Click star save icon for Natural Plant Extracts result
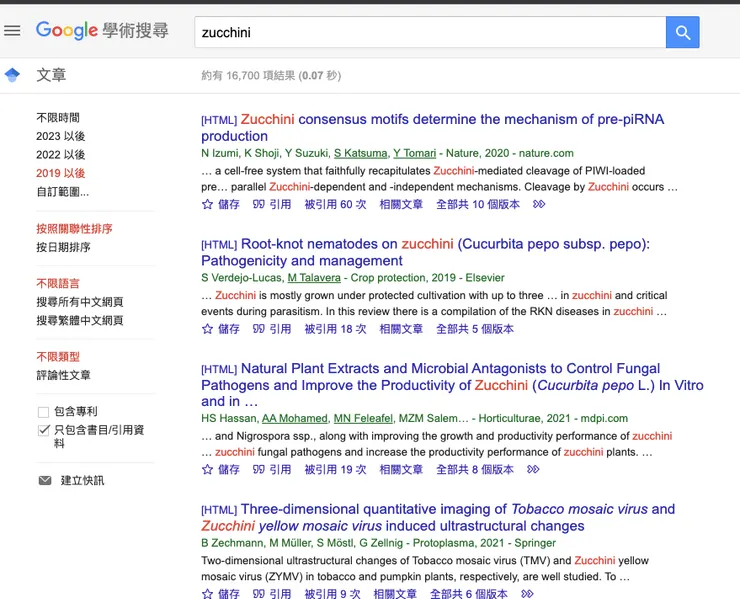 tap(207, 470)
